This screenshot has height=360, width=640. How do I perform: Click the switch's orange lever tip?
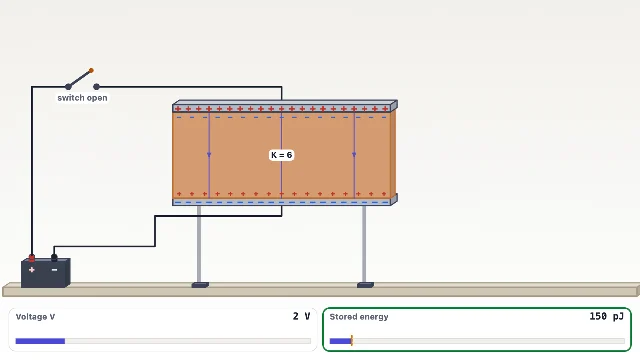[91, 71]
